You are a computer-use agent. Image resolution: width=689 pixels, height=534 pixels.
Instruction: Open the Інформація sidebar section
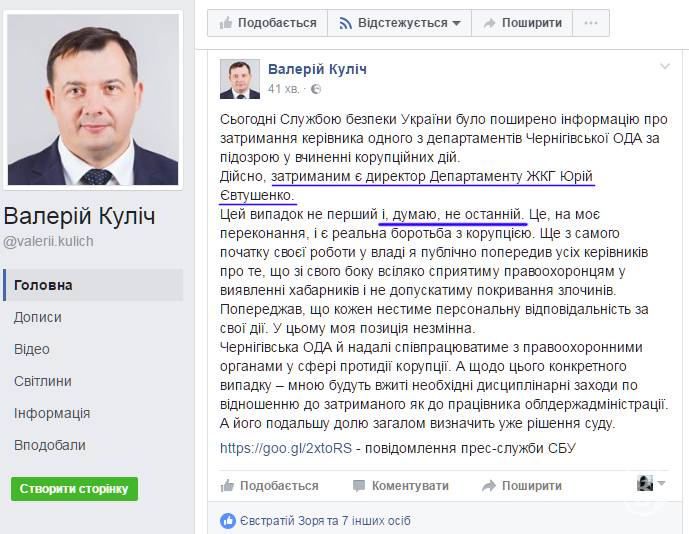tap(52, 413)
